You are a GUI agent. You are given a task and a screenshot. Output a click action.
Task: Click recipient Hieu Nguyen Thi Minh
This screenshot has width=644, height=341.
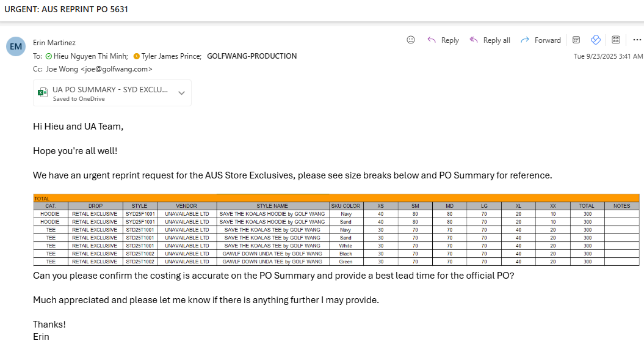[90, 56]
